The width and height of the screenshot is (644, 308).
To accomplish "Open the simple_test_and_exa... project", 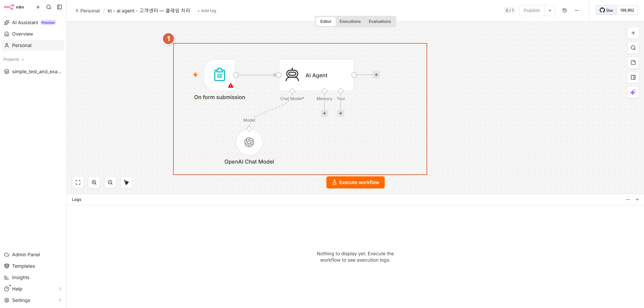I will click(33, 72).
